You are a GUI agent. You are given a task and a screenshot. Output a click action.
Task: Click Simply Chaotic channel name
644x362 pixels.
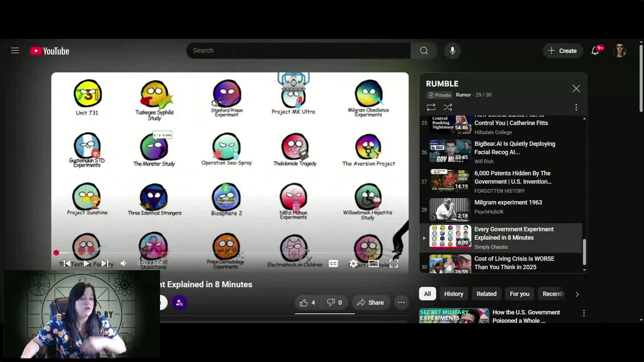(x=491, y=247)
